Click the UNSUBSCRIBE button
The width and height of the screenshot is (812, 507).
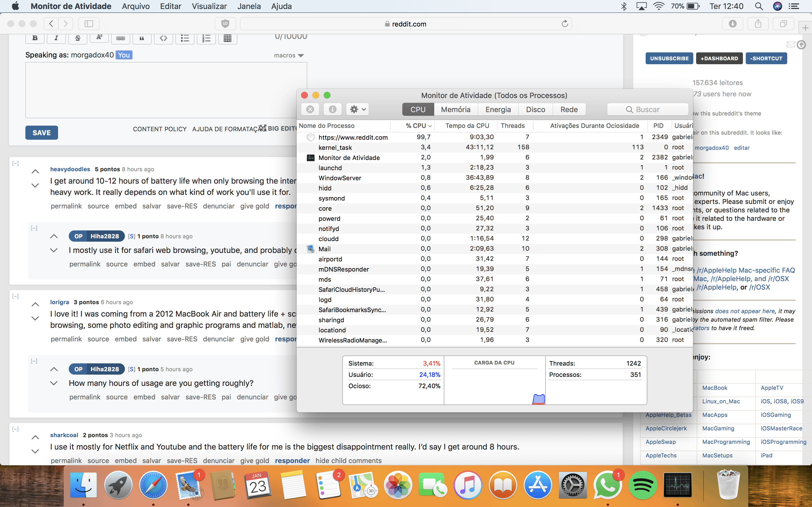pyautogui.click(x=669, y=58)
